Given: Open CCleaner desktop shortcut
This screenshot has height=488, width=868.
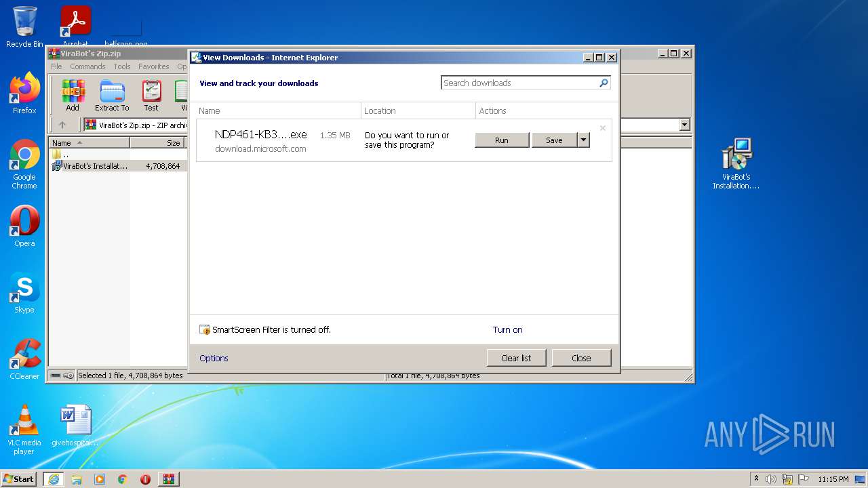Looking at the screenshot, I should [x=24, y=359].
